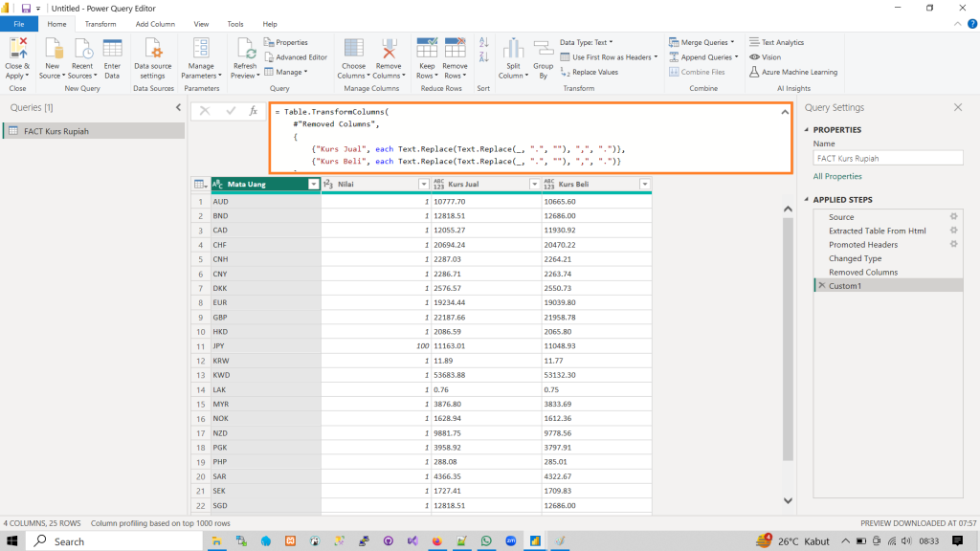
Task: Open the View ribbon tab
Action: [x=201, y=24]
